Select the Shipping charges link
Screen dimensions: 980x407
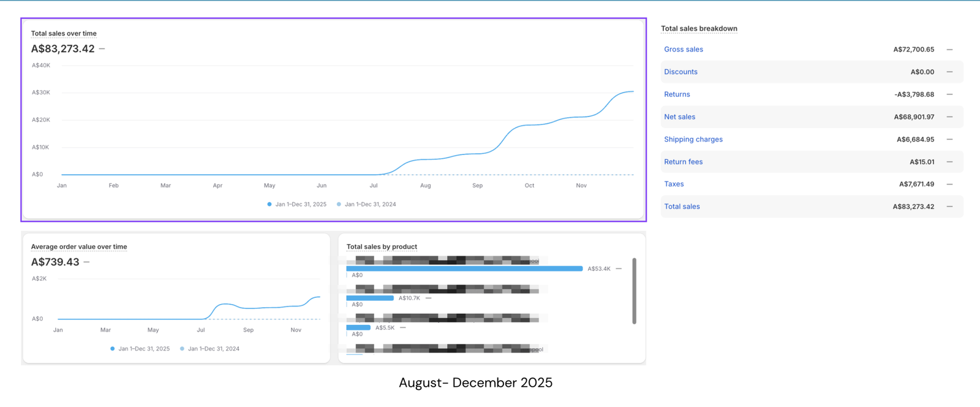click(x=693, y=140)
